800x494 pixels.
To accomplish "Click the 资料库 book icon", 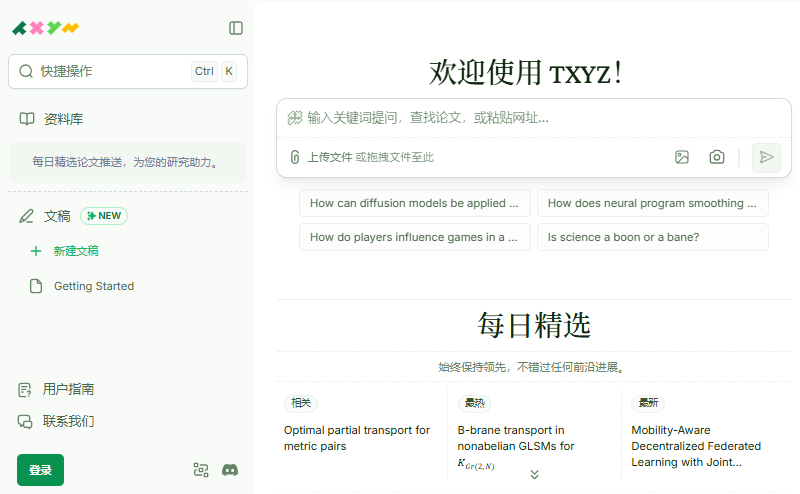I will [x=27, y=119].
